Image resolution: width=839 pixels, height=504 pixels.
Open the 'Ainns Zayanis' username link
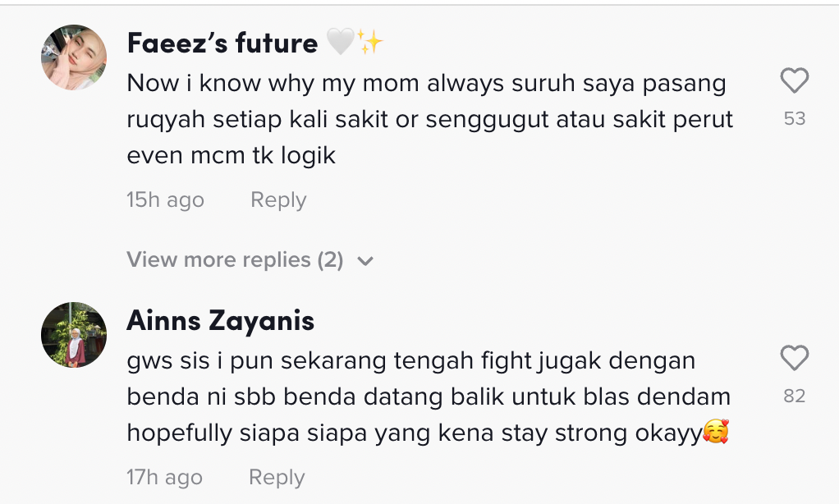click(x=220, y=320)
